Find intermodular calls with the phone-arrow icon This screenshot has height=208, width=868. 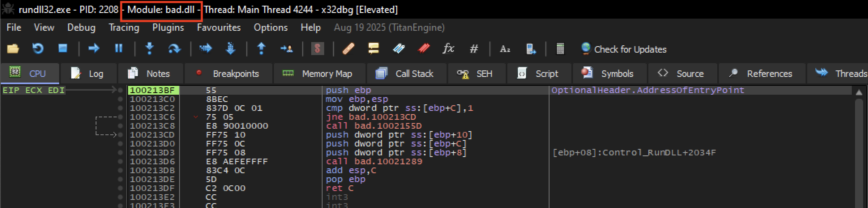tap(530, 49)
